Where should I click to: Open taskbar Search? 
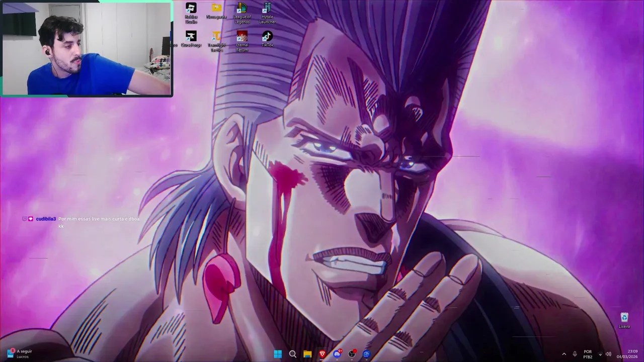(x=293, y=354)
